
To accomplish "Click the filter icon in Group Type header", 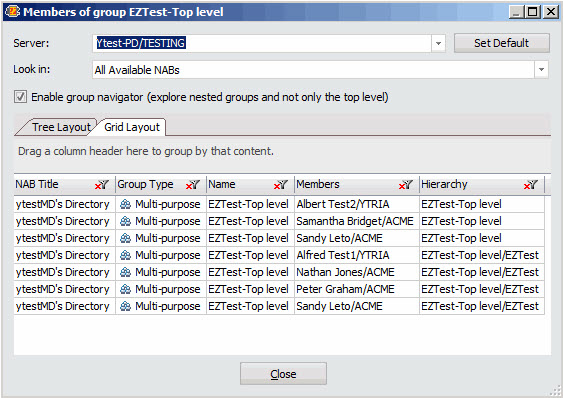I will point(192,185).
